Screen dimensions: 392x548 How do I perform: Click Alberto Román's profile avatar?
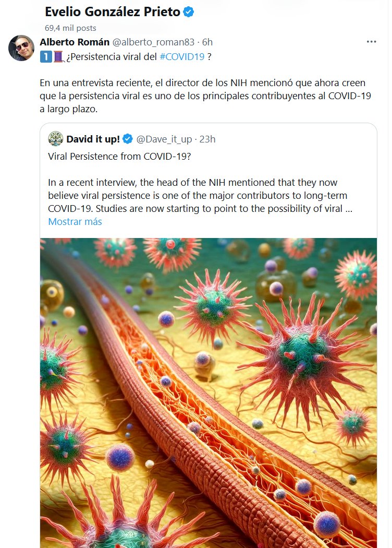21,49
